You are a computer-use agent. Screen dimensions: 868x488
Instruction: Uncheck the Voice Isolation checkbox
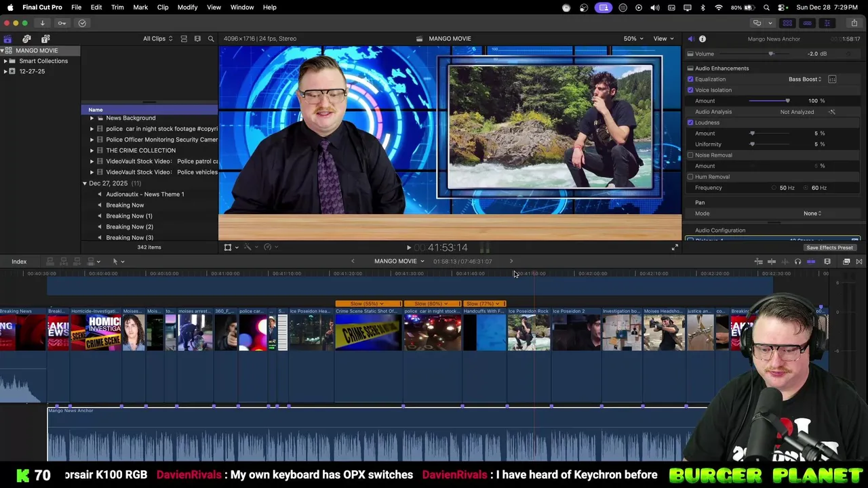pos(690,90)
